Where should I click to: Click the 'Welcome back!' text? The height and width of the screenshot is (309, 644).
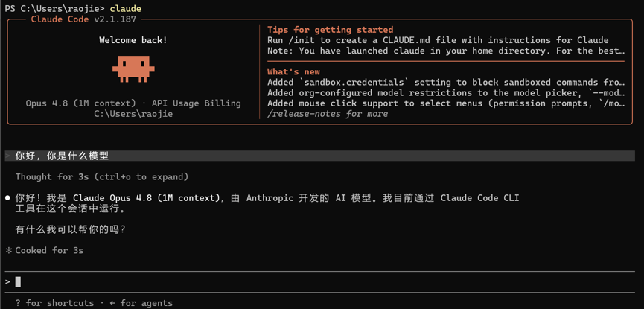click(133, 40)
